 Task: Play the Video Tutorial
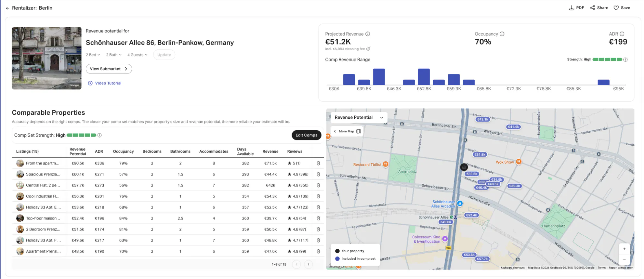105,83
